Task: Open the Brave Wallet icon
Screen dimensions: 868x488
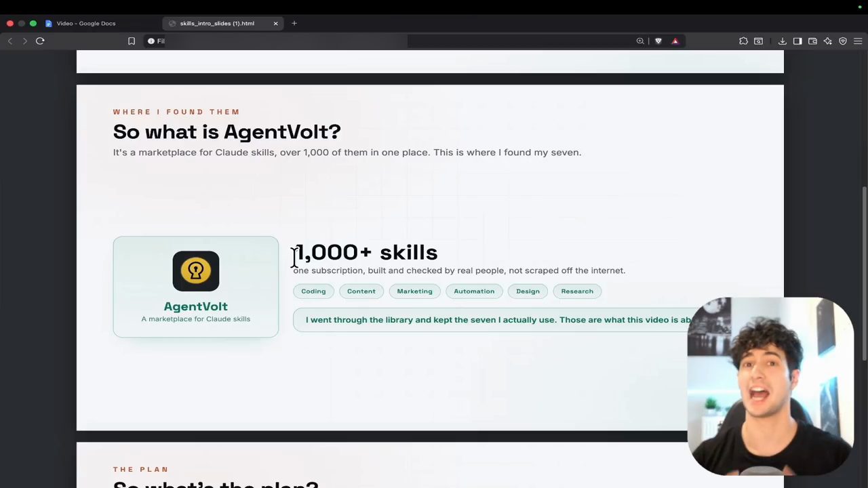Action: pyautogui.click(x=812, y=41)
